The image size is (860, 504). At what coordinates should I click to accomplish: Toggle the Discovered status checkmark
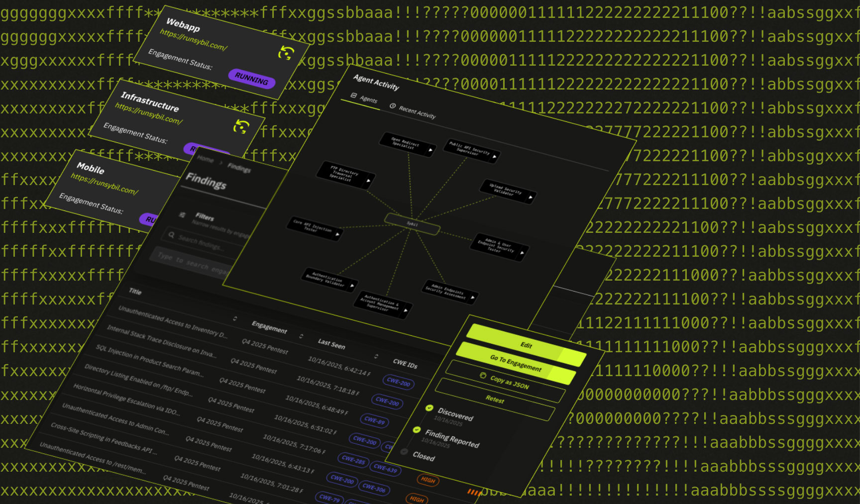click(x=429, y=408)
